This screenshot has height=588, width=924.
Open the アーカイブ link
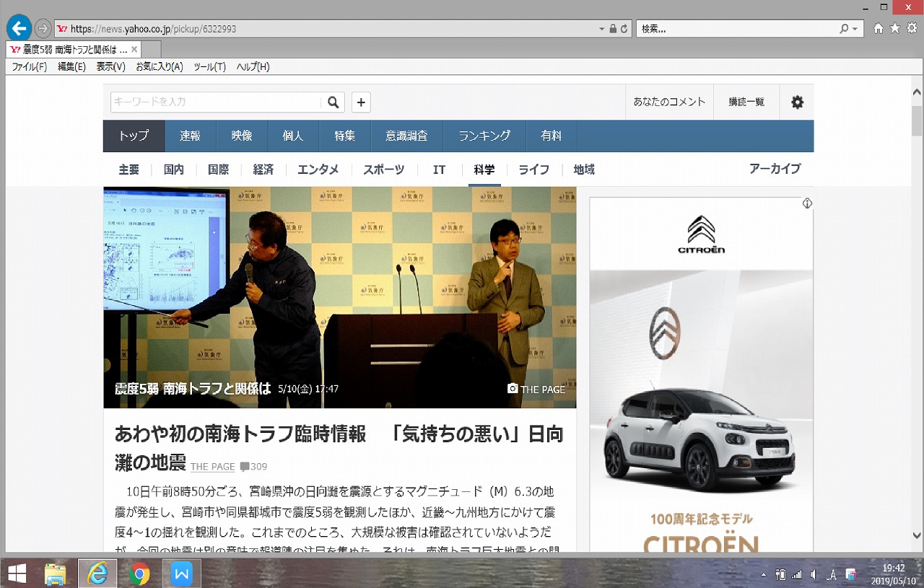[x=775, y=169]
